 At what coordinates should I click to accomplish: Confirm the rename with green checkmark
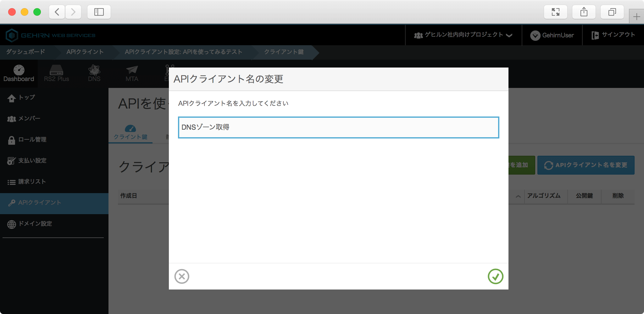(x=495, y=276)
